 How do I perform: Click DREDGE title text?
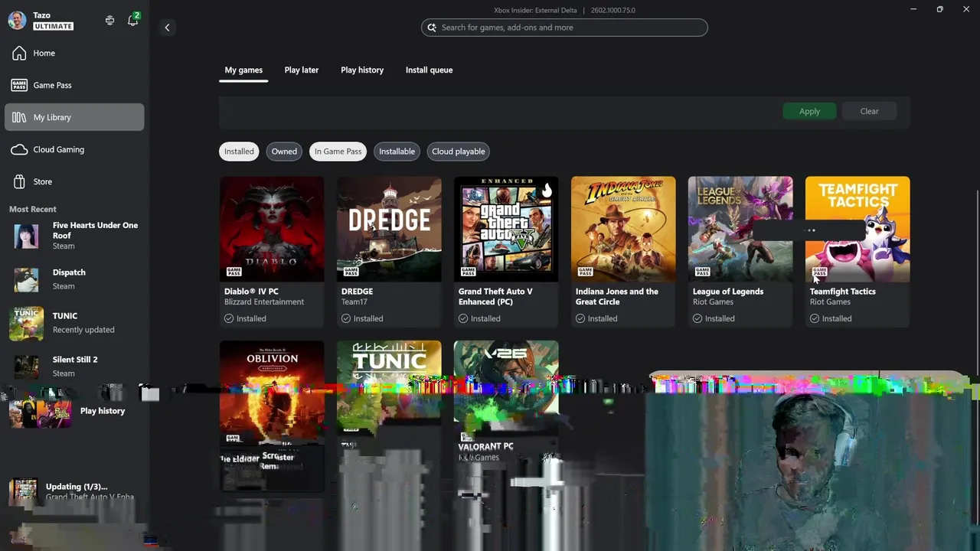357,292
